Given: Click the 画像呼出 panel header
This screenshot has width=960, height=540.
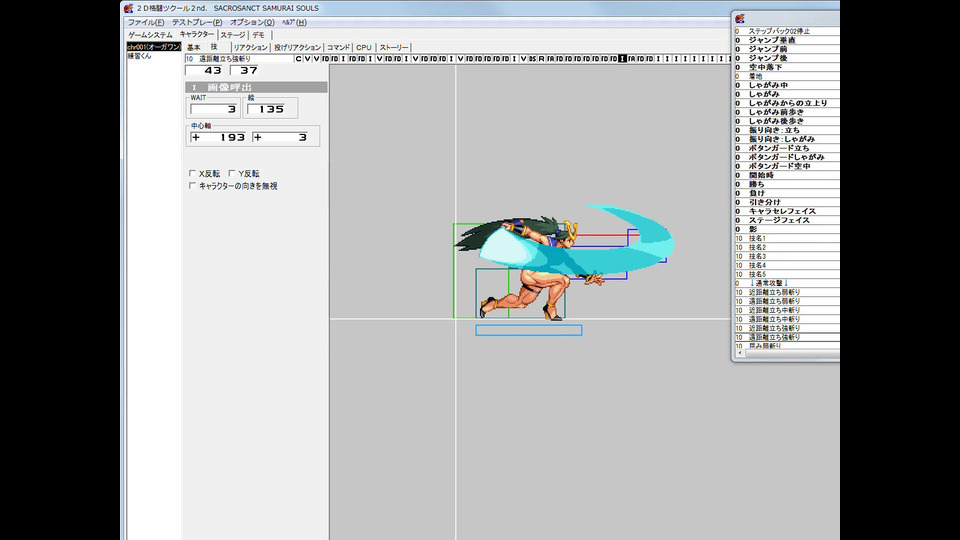Looking at the screenshot, I should tap(256, 87).
